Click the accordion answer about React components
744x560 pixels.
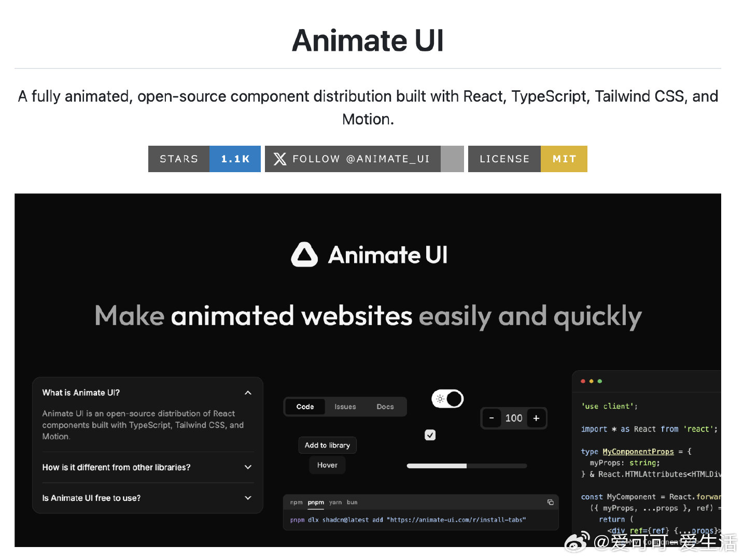[x=143, y=425]
